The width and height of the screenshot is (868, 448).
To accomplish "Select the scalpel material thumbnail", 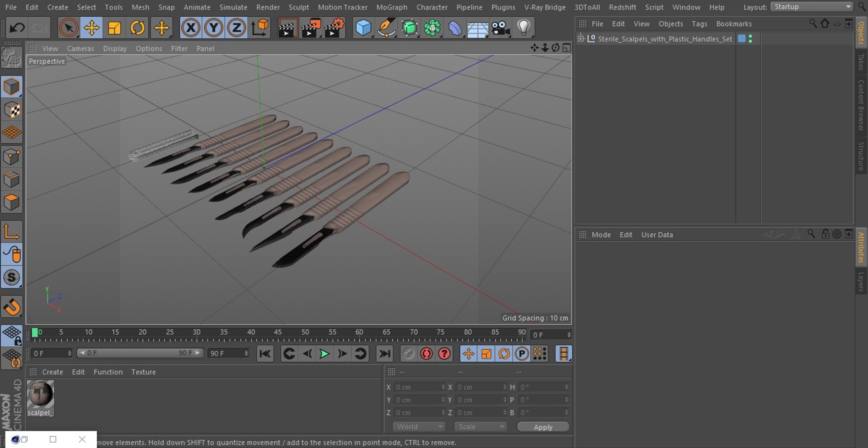I will (x=40, y=394).
